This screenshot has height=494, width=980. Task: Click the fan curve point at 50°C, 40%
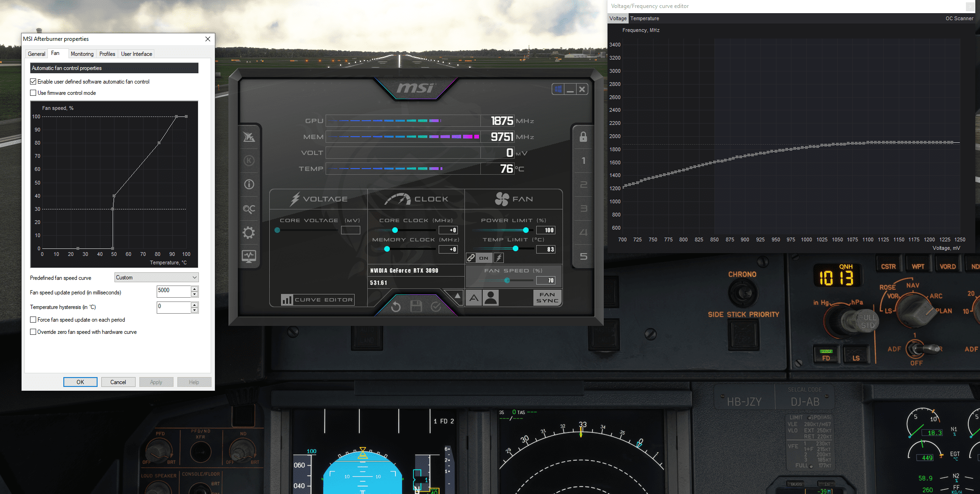(x=114, y=196)
